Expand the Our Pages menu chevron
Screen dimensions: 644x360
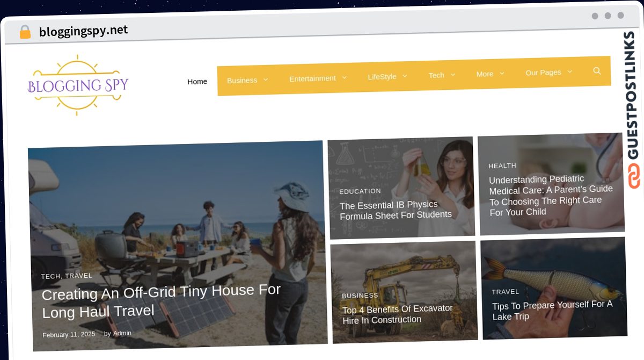pos(569,71)
